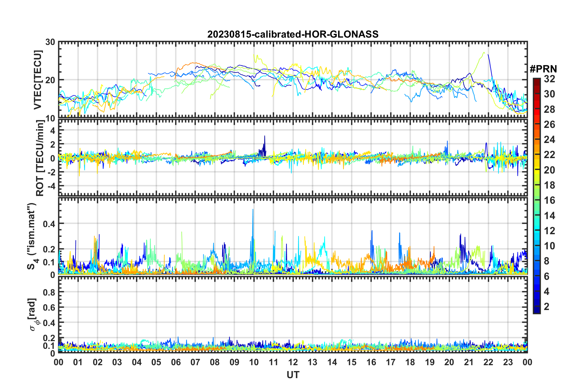Click colorbar tick label 32

(549, 79)
